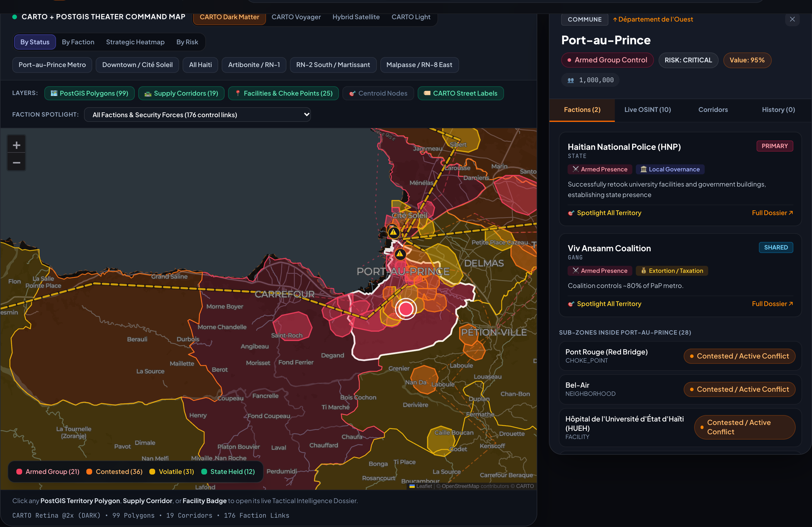Viewport: 812px width, 527px height.
Task: Jump to RN-2 South / Martissant preset
Action: 333,65
